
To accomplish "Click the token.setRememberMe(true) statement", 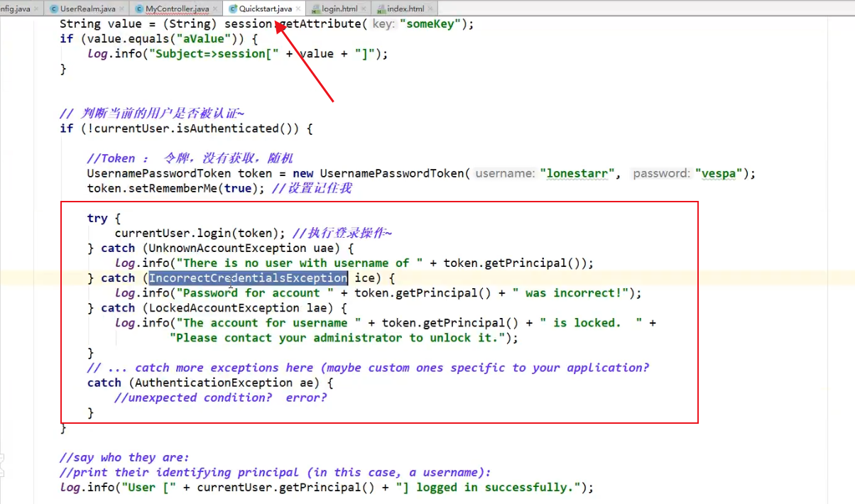I will (175, 188).
